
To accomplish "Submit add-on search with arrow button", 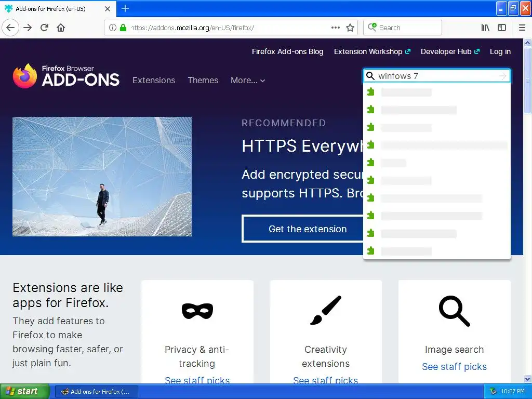I will tap(502, 76).
